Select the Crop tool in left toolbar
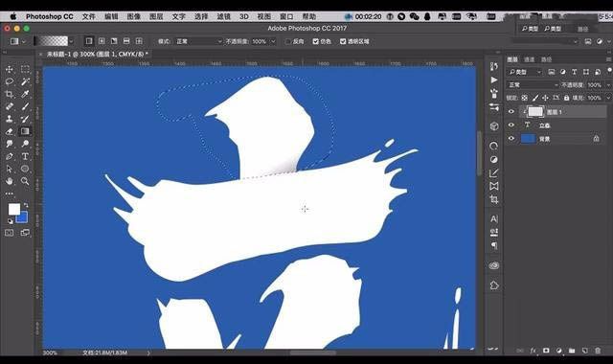The width and height of the screenshot is (613, 364). click(9, 94)
